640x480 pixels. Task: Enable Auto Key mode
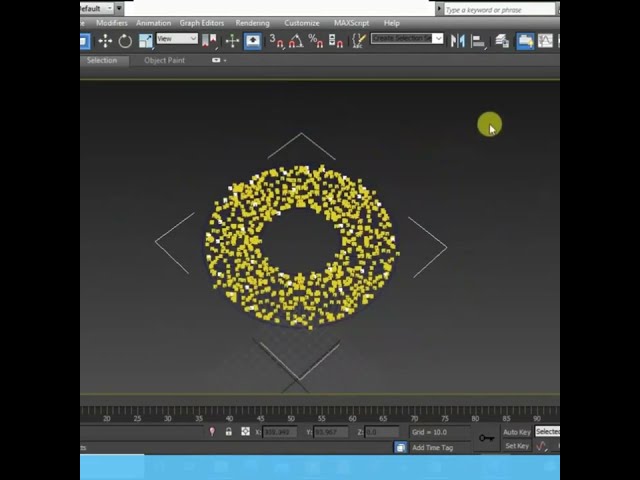coord(517,432)
